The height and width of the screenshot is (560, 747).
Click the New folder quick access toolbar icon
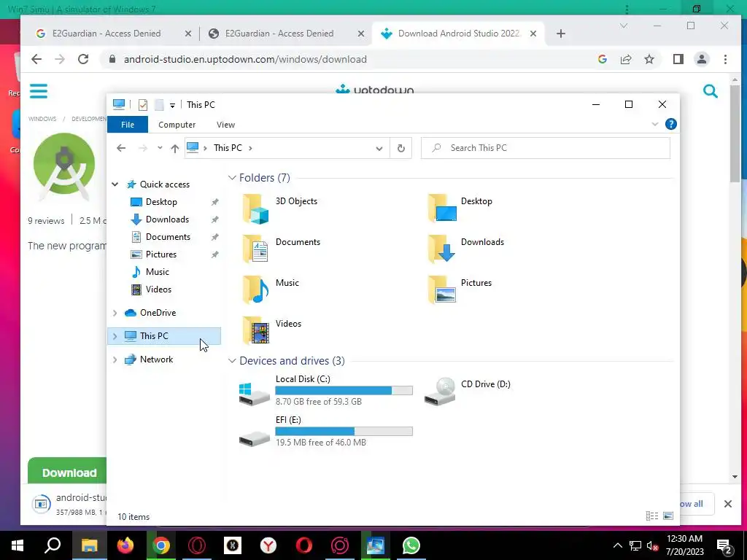pyautogui.click(x=159, y=105)
